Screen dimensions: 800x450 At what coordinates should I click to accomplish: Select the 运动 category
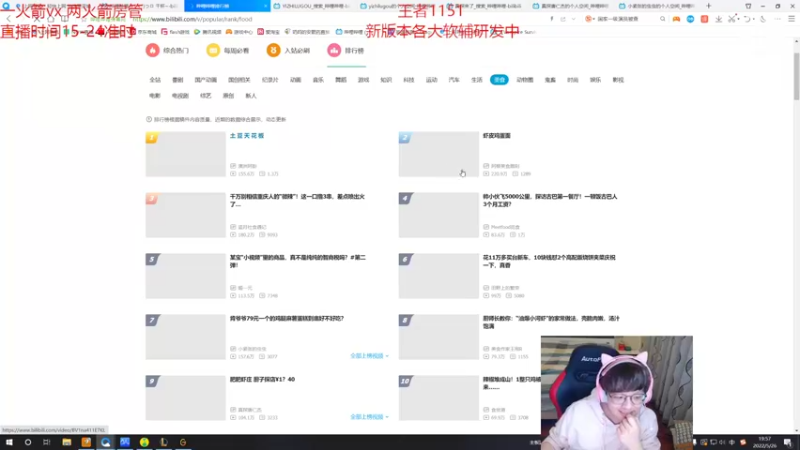coord(432,80)
